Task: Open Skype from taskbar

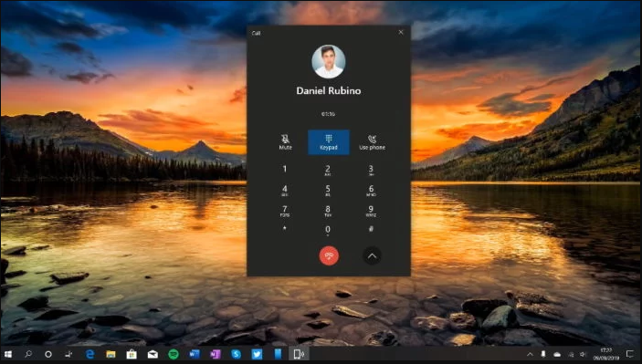Action: point(237,354)
